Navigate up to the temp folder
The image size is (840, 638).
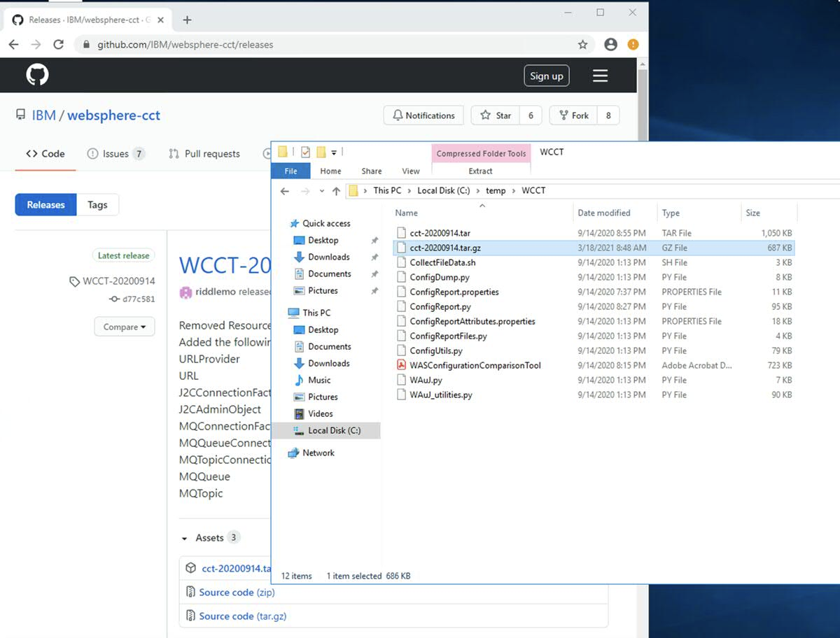(x=496, y=190)
